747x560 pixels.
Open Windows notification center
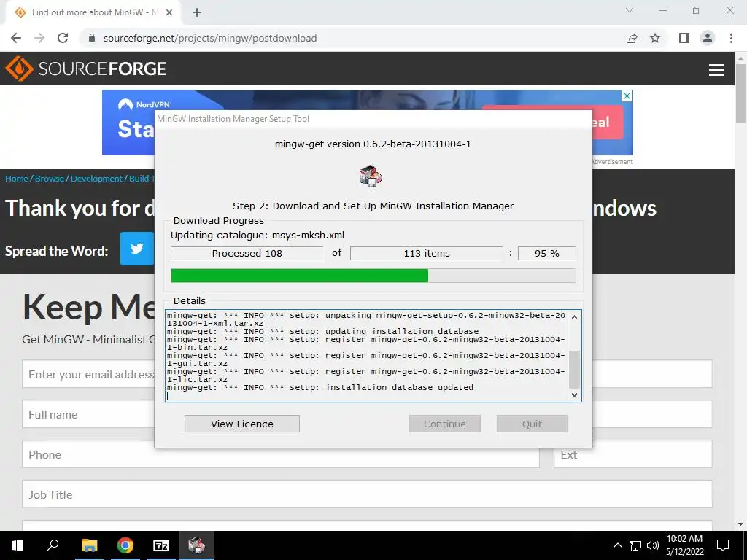[x=723, y=545]
